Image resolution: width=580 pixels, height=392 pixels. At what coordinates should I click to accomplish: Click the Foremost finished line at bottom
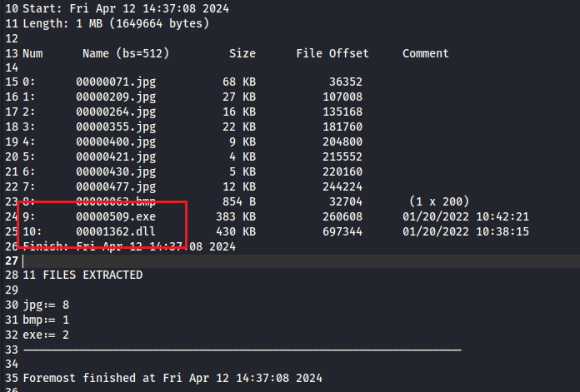coord(172,379)
